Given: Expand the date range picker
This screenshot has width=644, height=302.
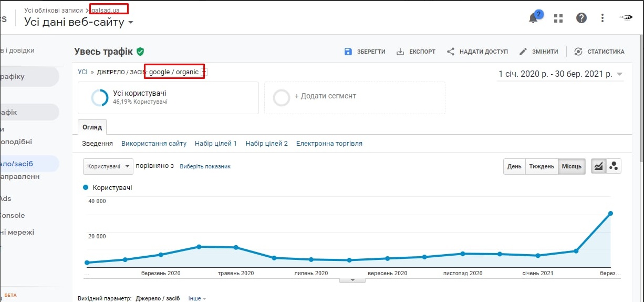Looking at the screenshot, I should pyautogui.click(x=560, y=74).
